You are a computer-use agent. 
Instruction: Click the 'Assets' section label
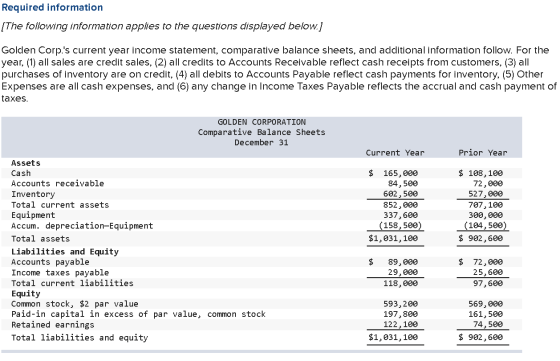(x=26, y=163)
